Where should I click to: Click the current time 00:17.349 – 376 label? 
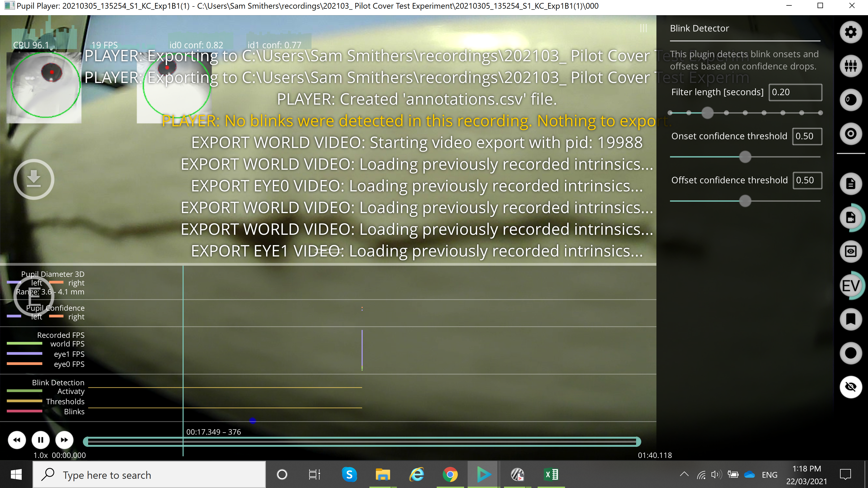pyautogui.click(x=214, y=432)
